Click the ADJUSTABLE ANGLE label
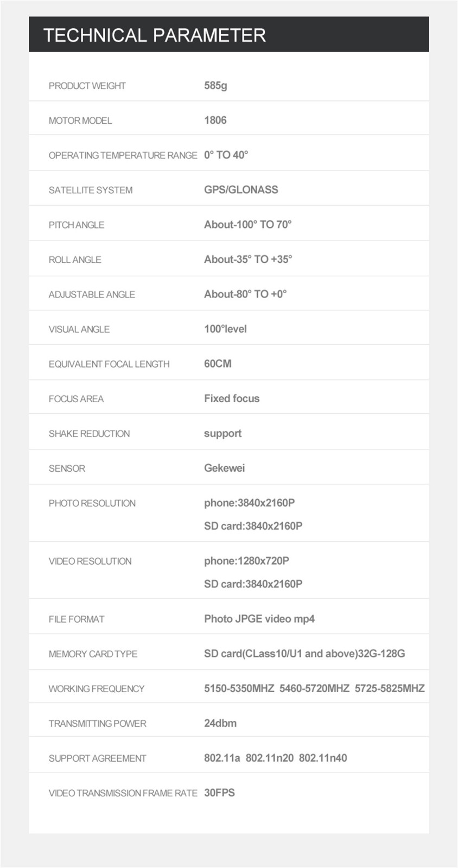This screenshot has width=458, height=868. coord(92,294)
